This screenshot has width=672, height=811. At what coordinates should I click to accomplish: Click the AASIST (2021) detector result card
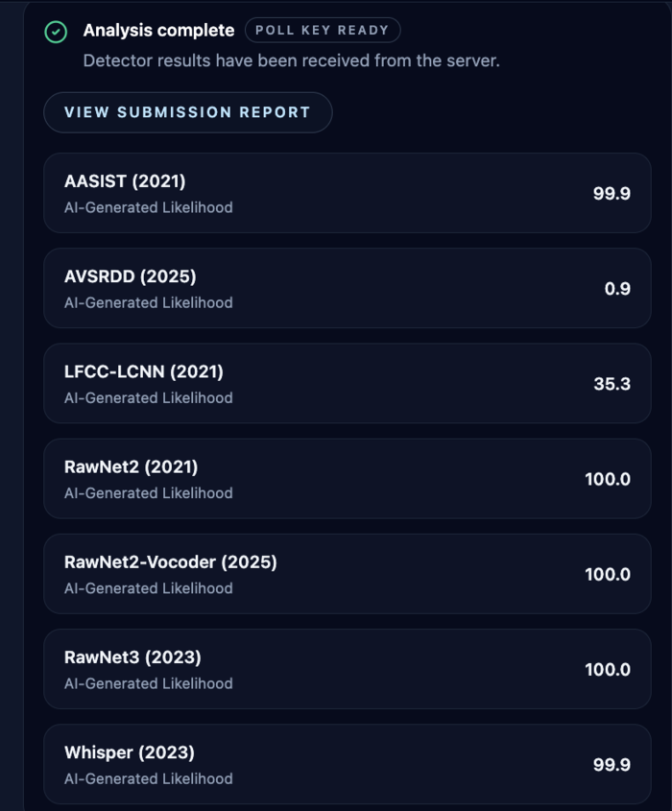coord(344,193)
